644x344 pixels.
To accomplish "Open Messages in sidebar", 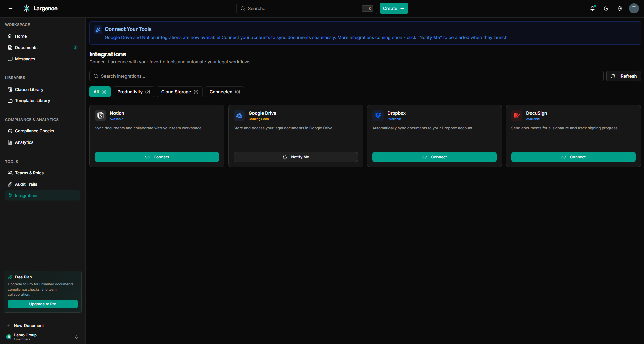I will (43, 59).
